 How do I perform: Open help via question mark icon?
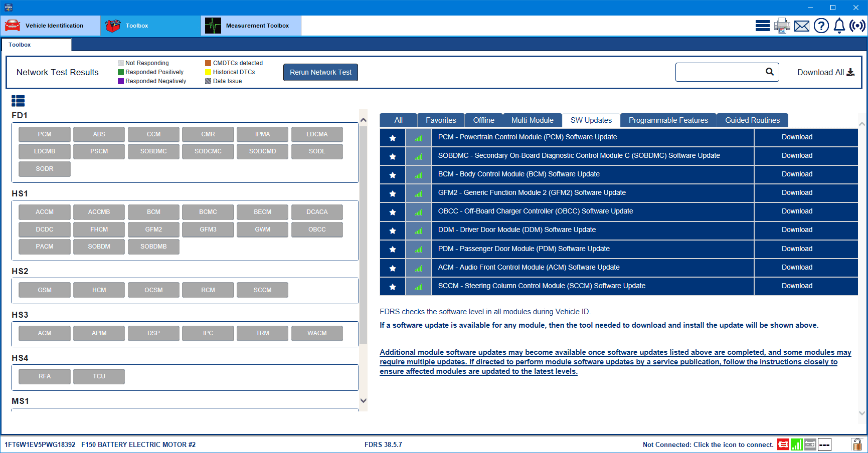(x=821, y=26)
